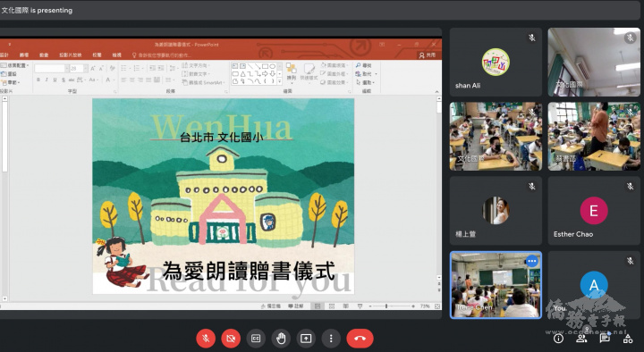This screenshot has width=644, height=352.
Task: Open the 檢視 ribbon tab
Action: pos(116,55)
